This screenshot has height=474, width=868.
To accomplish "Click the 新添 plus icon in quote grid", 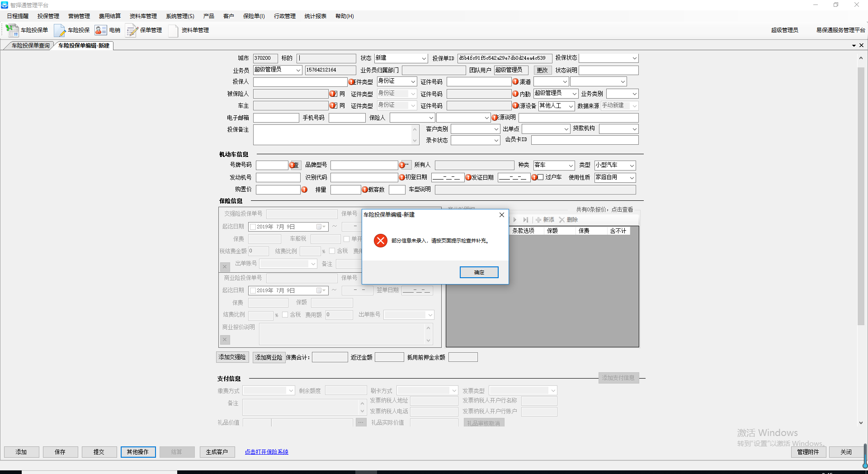I will point(538,220).
